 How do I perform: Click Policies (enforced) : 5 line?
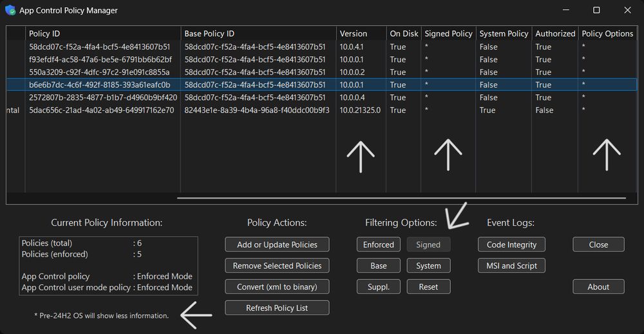click(x=82, y=254)
